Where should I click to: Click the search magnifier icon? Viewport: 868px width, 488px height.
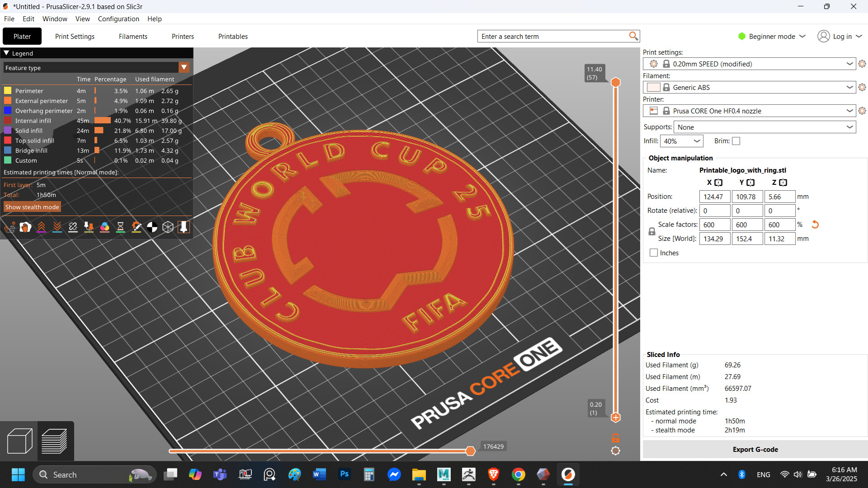[633, 36]
